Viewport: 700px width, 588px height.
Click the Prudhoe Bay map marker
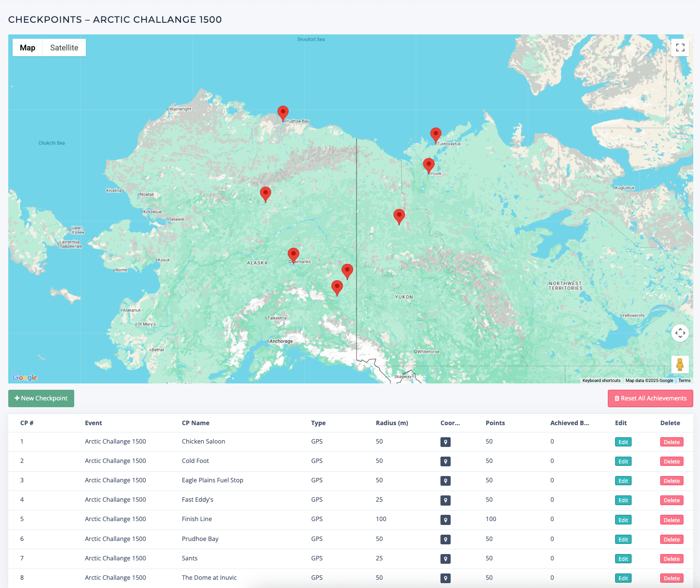tap(283, 114)
